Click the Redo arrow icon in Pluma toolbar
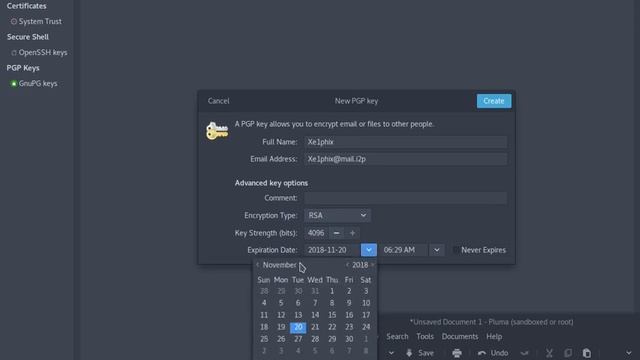Screen dimensions: 640x360 [x=524, y=353]
